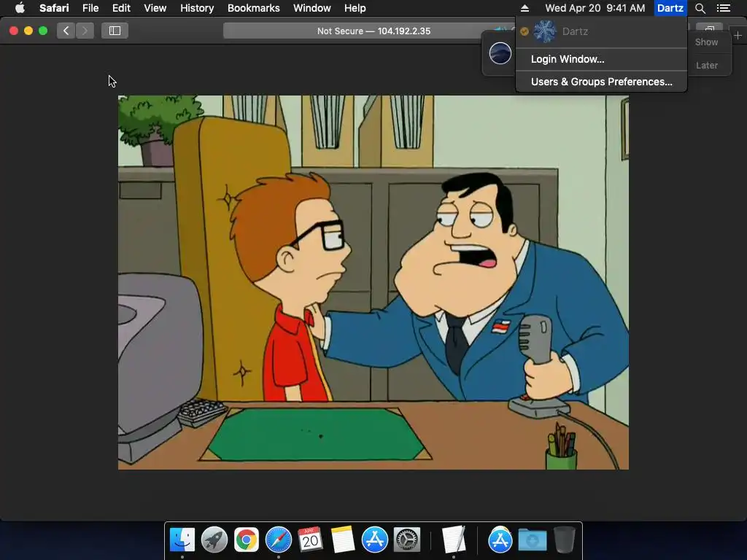Open the History menu
The height and width of the screenshot is (560, 747).
coord(197,8)
